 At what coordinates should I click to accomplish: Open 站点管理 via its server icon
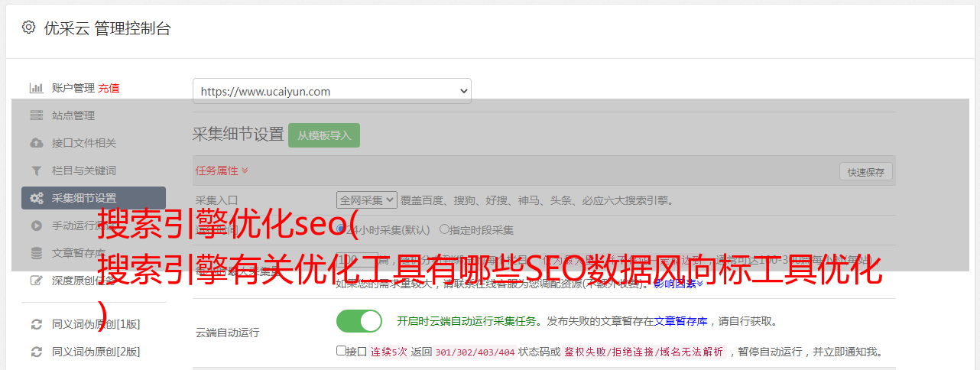click(36, 115)
